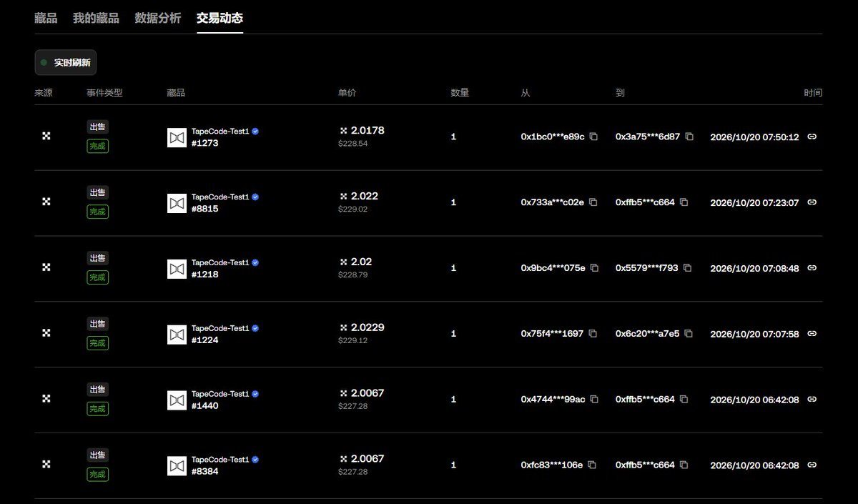Image resolution: width=858 pixels, height=504 pixels.
Task: Open NFT thumbnail for item #8815
Action: point(177,203)
